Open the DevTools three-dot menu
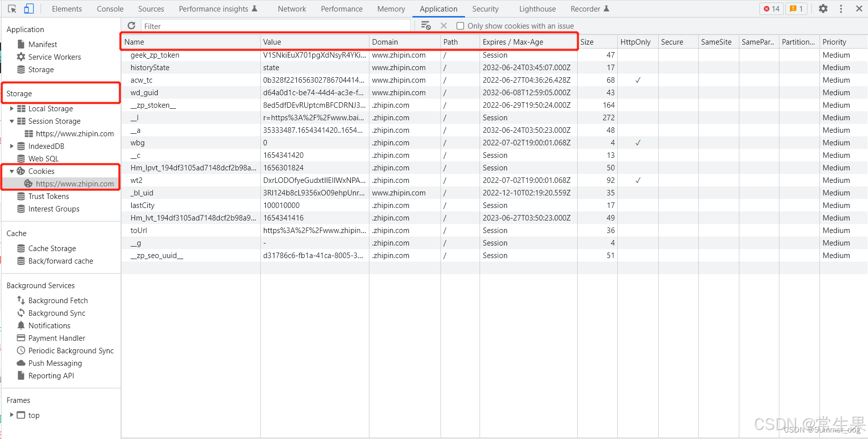Image resolution: width=868 pixels, height=439 pixels. (841, 9)
